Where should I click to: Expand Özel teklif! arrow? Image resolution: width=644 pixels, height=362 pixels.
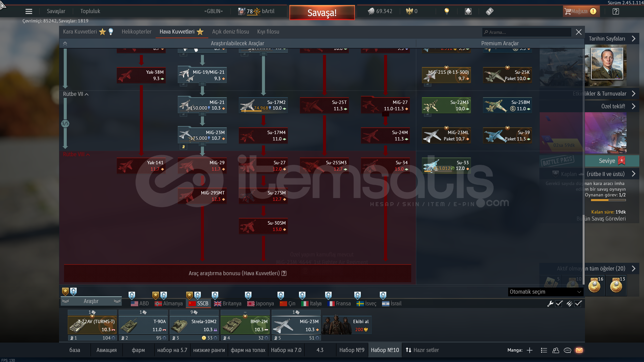(x=634, y=106)
